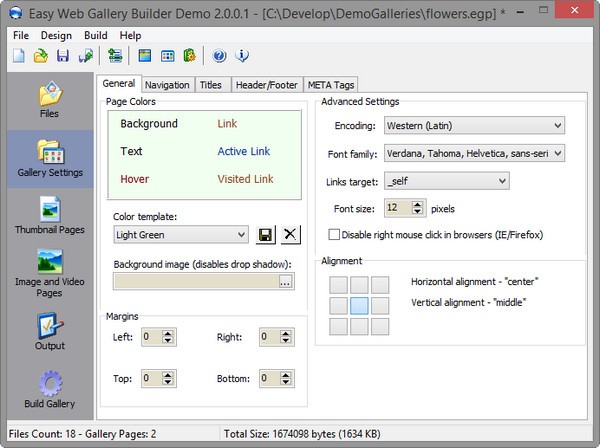Open the Design menu
This screenshot has height=448, width=600.
point(56,36)
